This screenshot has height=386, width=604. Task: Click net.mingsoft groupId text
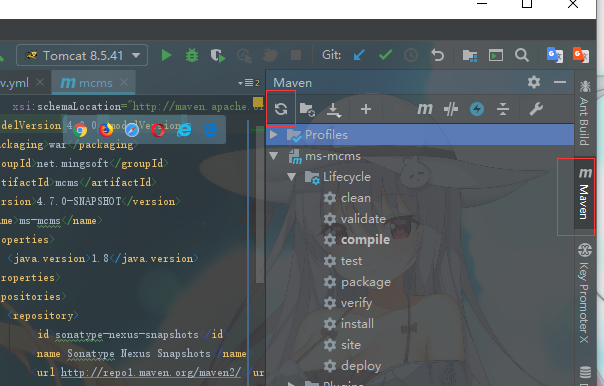click(73, 163)
